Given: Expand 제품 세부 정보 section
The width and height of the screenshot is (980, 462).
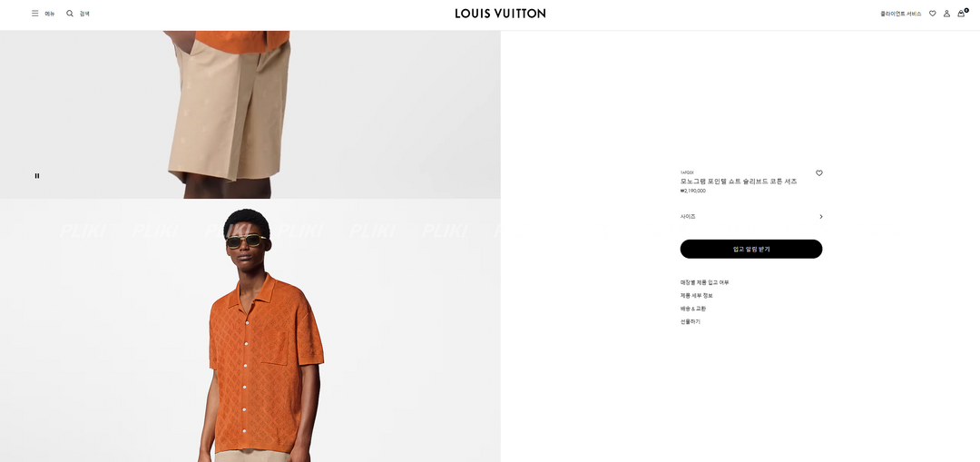Looking at the screenshot, I should 696,296.
